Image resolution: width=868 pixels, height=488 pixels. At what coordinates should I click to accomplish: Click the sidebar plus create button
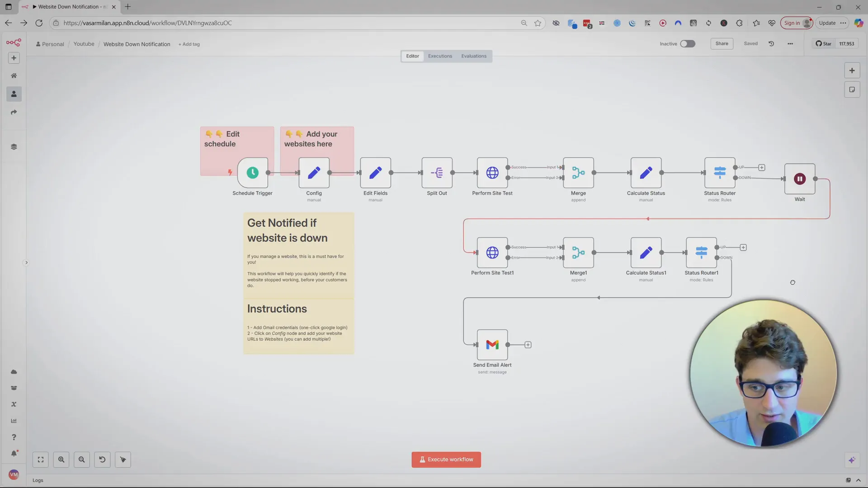[x=14, y=58]
